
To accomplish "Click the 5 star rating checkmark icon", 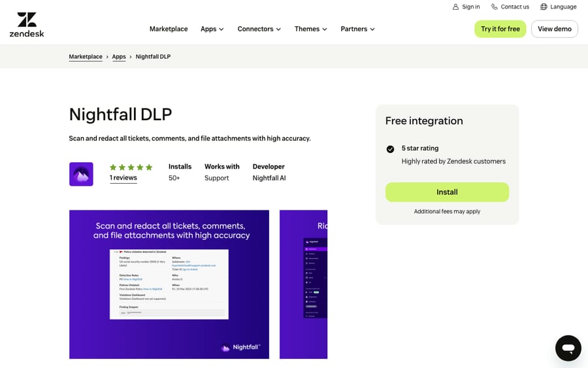I will pos(390,149).
